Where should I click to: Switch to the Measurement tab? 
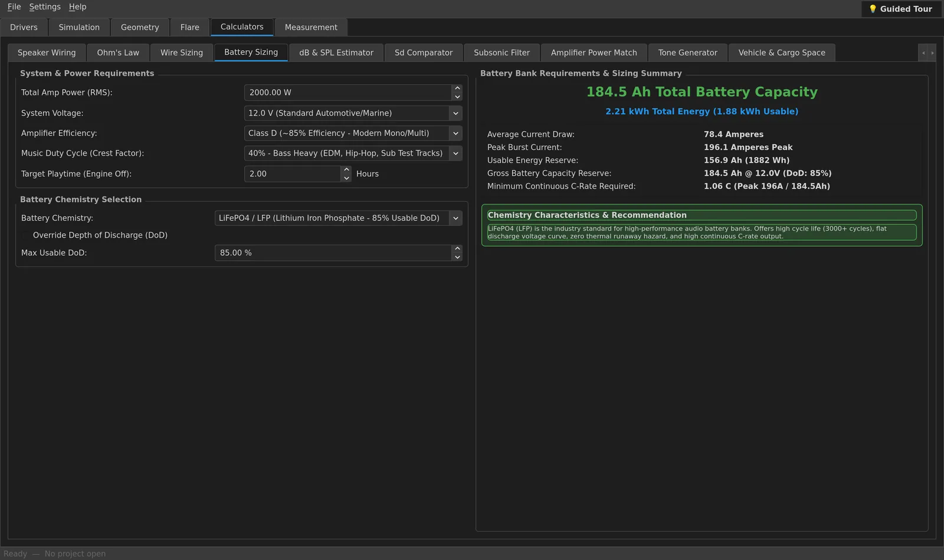pos(311,27)
